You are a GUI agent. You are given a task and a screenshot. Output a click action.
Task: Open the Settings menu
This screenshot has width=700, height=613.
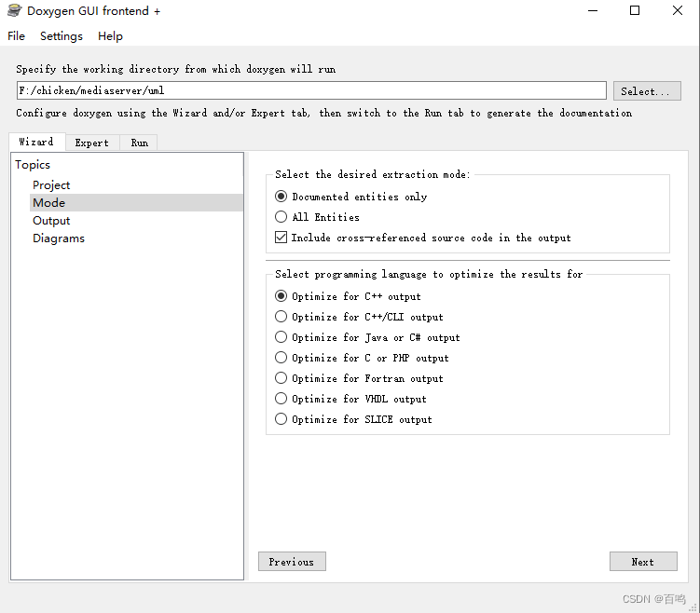point(62,36)
